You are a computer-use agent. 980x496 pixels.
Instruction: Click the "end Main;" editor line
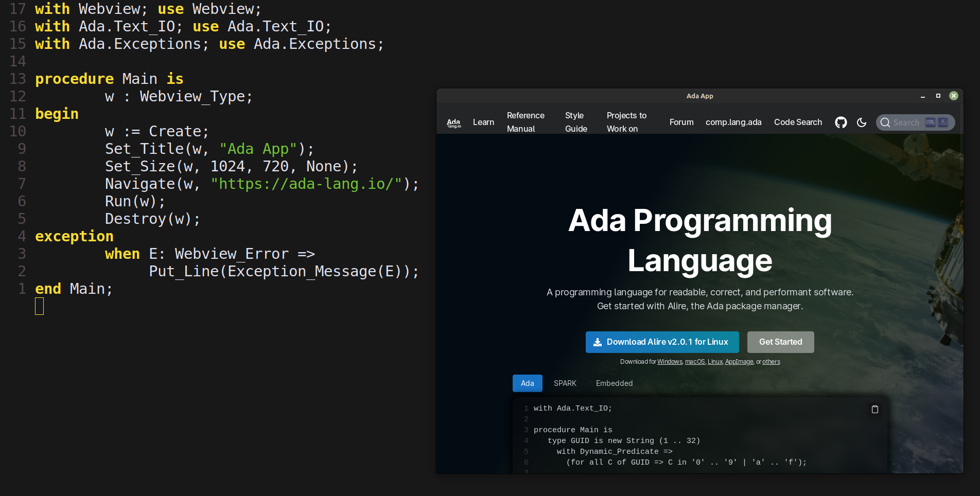[74, 289]
